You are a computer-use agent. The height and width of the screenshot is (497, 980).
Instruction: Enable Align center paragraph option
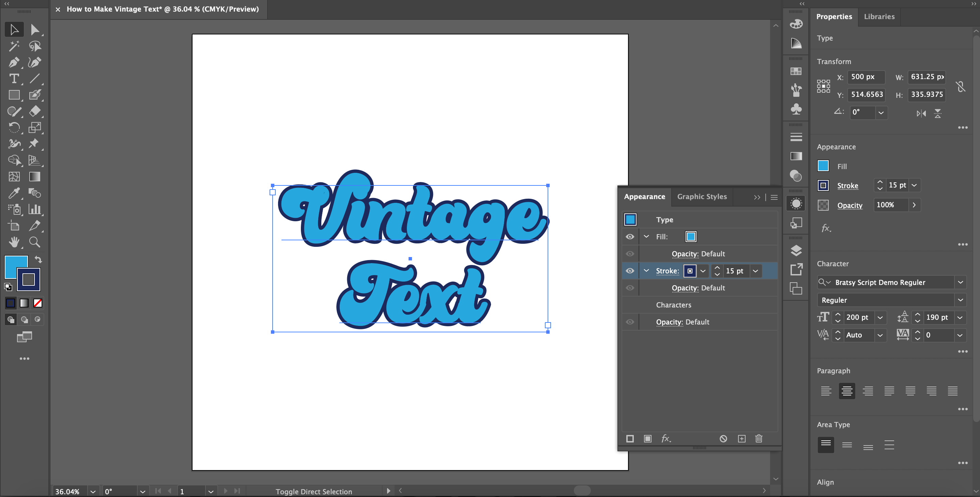[847, 391]
